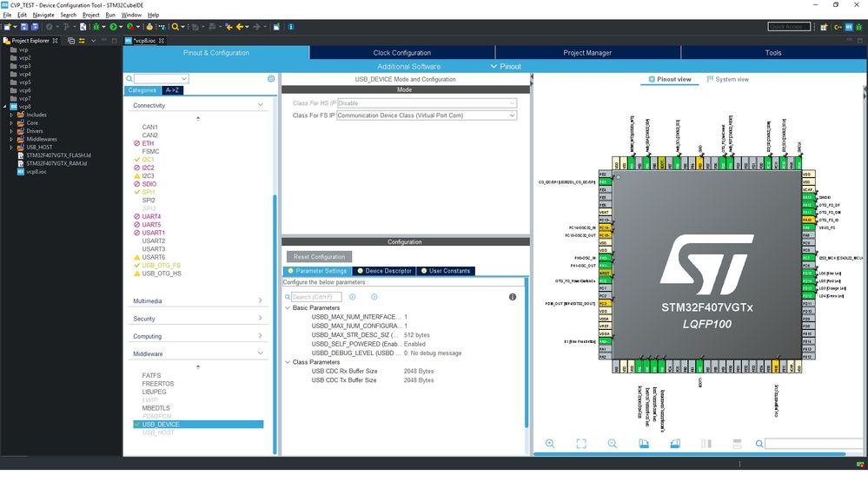Collapse the Middleware category
This screenshot has height=488, width=868.
260,353
